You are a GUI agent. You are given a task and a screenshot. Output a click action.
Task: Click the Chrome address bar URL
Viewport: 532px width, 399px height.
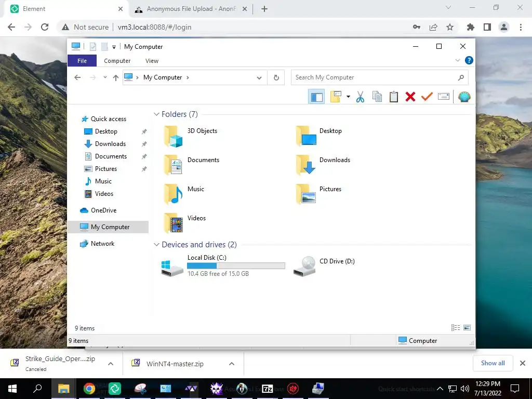pyautogui.click(x=154, y=27)
